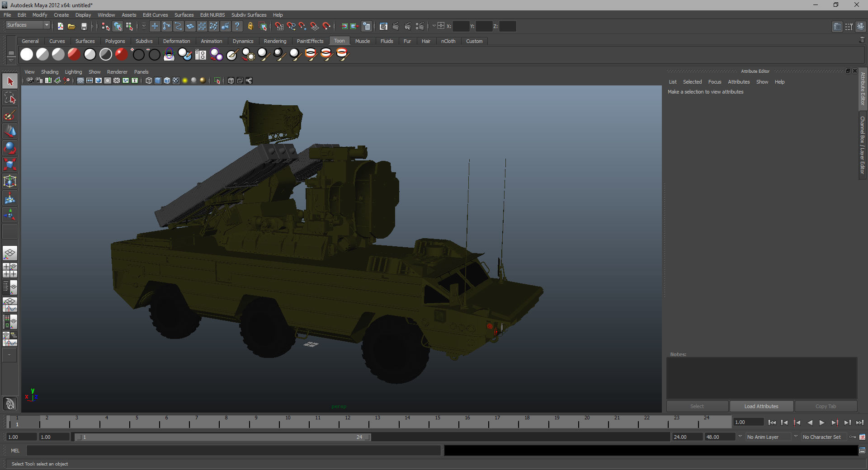The width and height of the screenshot is (868, 470).
Task: Create a new scene
Action: tap(61, 27)
